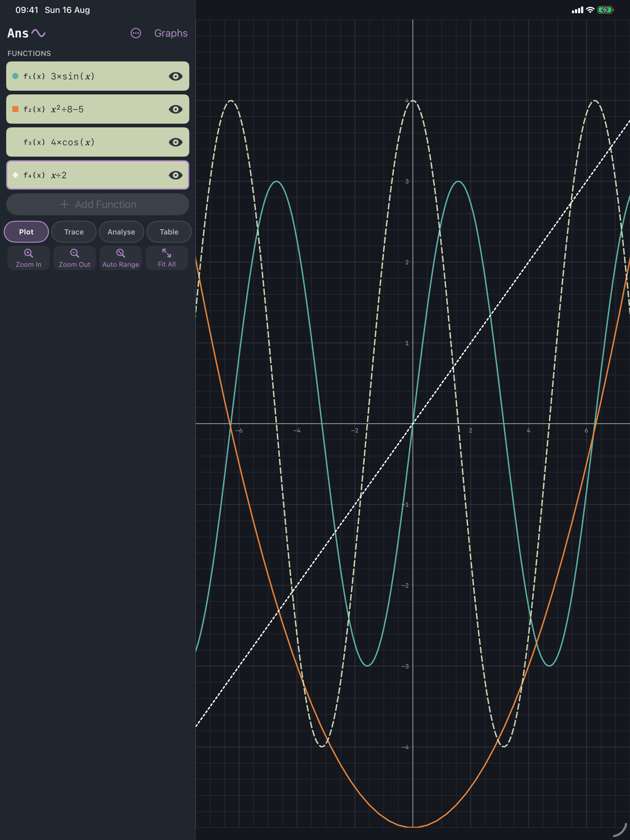Click the Zoom In magnifier icon
Viewport: 630px width, 840px height.
coord(28,253)
